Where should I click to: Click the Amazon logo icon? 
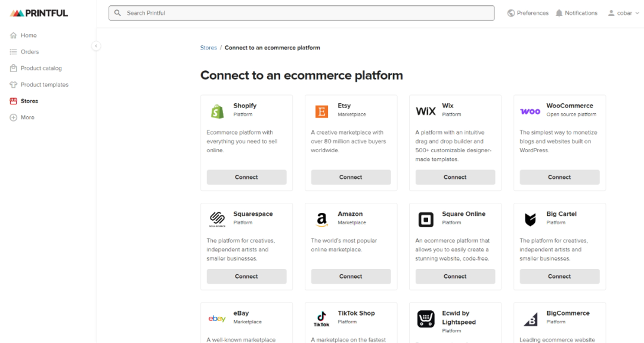click(321, 220)
